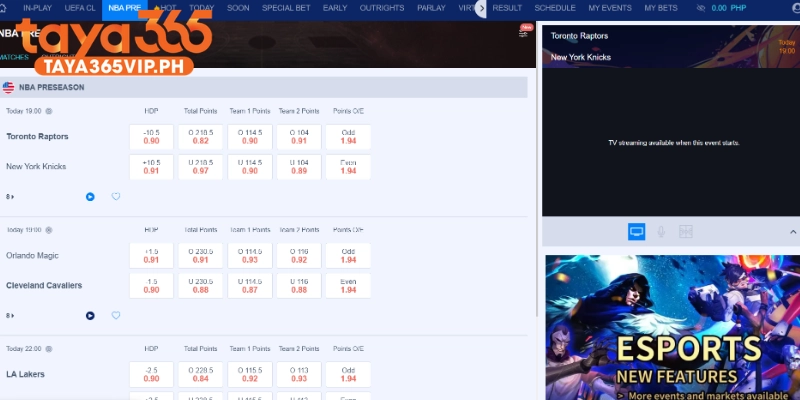Bet New York Knicks +10.5 at 0.91
This screenshot has height=400, width=800.
click(152, 167)
